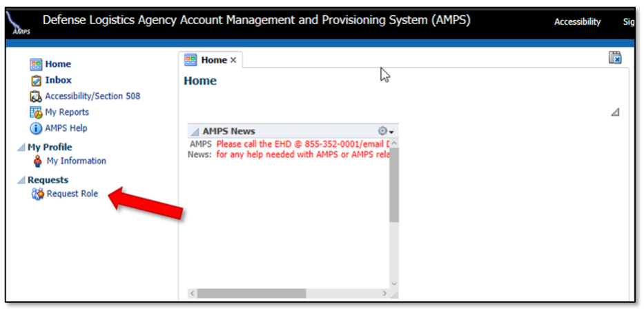The width and height of the screenshot is (644, 311).
Task: Click the 'My Profile' section heading
Action: (50, 148)
